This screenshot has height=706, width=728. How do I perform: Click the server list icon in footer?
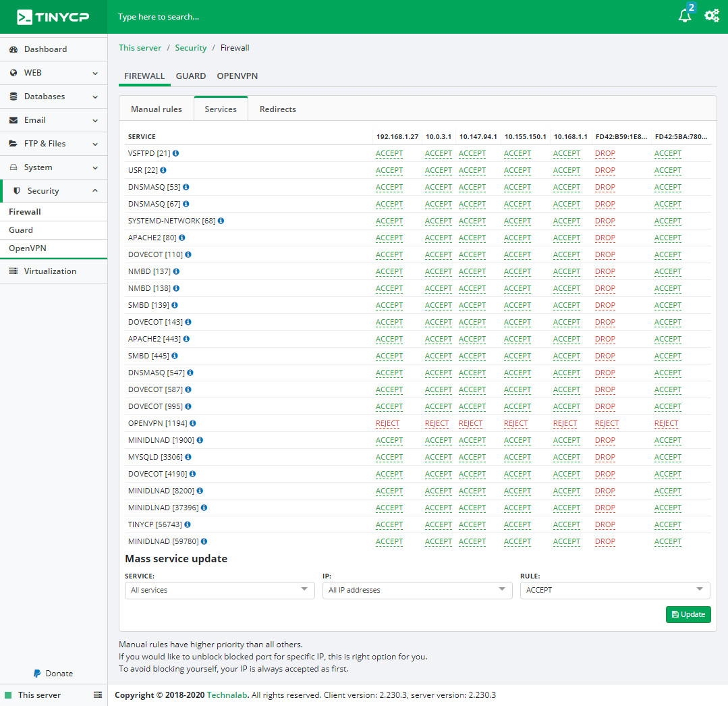point(98,695)
